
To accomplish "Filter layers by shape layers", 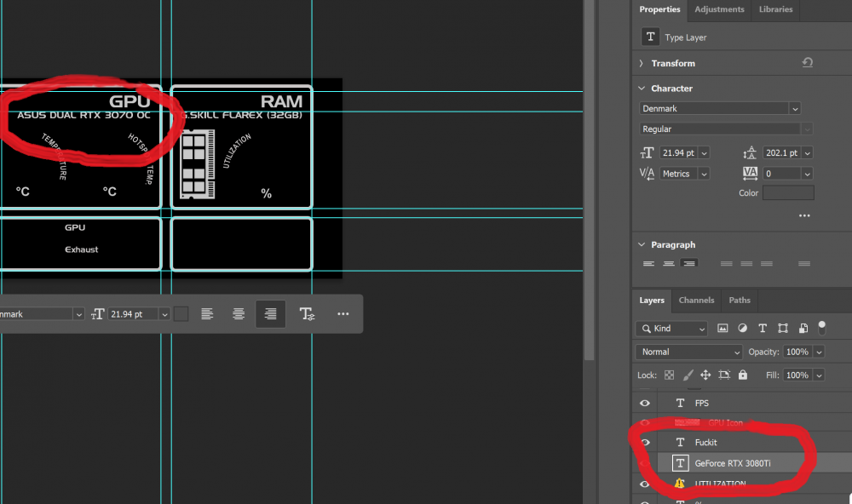I will (x=782, y=328).
